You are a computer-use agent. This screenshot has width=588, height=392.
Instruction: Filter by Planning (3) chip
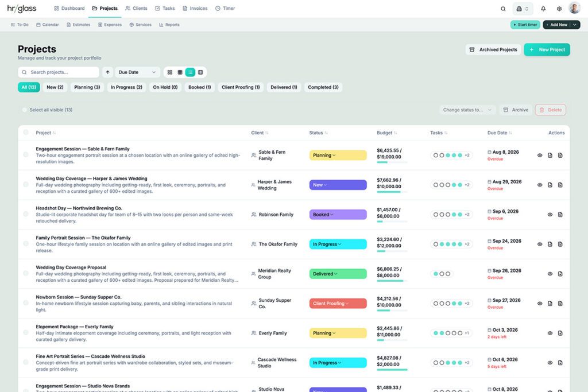[x=87, y=87]
